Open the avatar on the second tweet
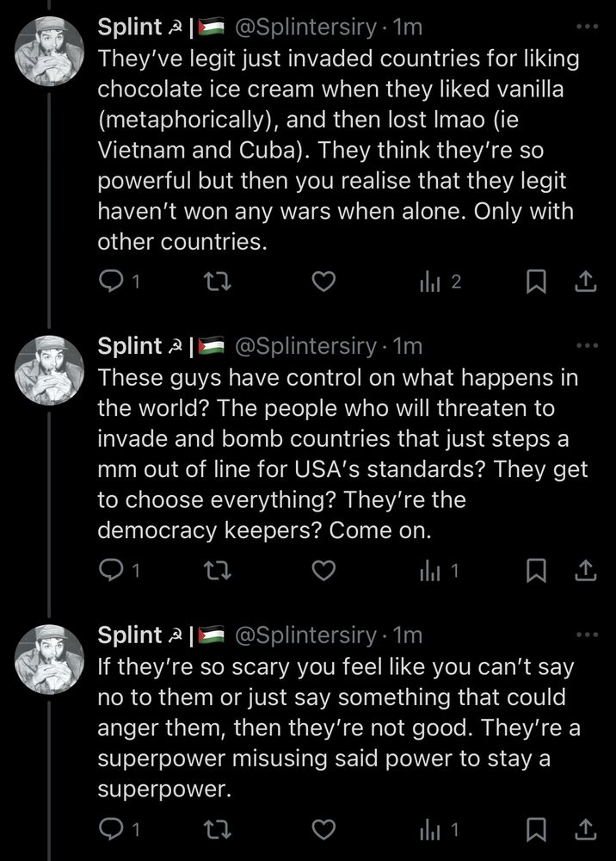This screenshot has height=861, width=616. [x=51, y=370]
